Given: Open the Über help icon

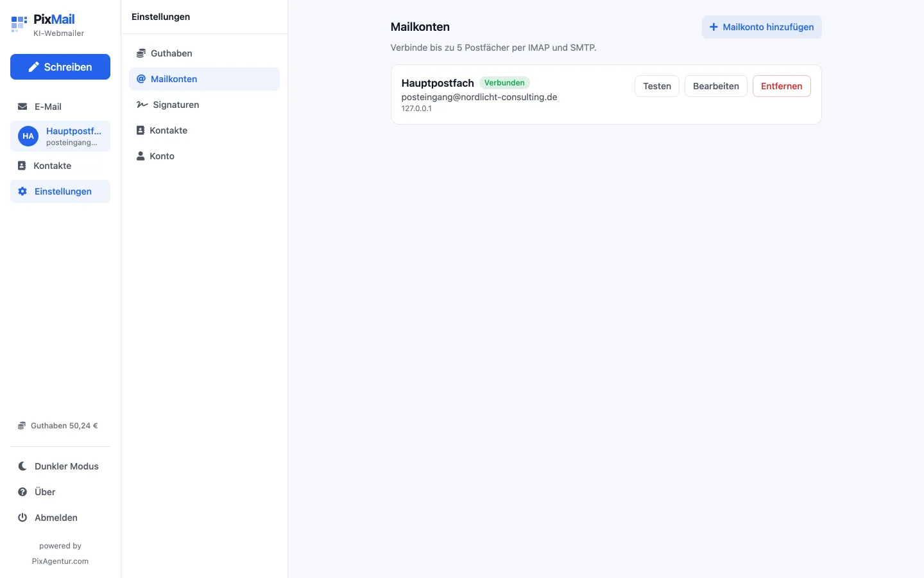Looking at the screenshot, I should pyautogui.click(x=22, y=492).
